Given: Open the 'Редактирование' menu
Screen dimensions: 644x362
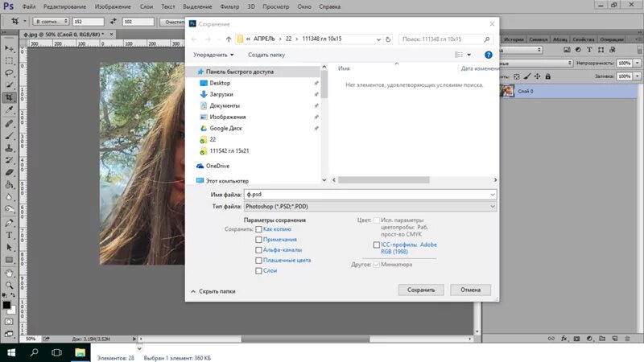Looking at the screenshot, I should (64, 6).
